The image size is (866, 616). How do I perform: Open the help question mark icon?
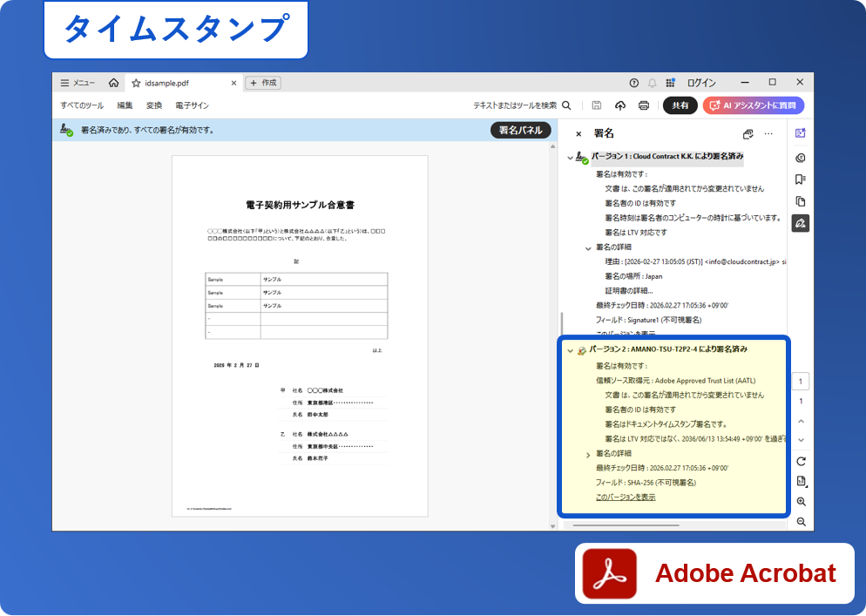tap(633, 83)
